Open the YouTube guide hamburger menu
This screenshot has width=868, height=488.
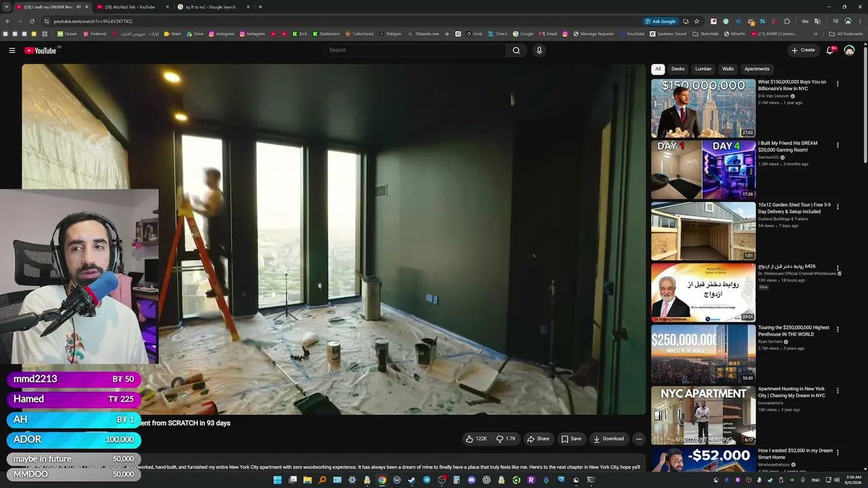click(12, 50)
